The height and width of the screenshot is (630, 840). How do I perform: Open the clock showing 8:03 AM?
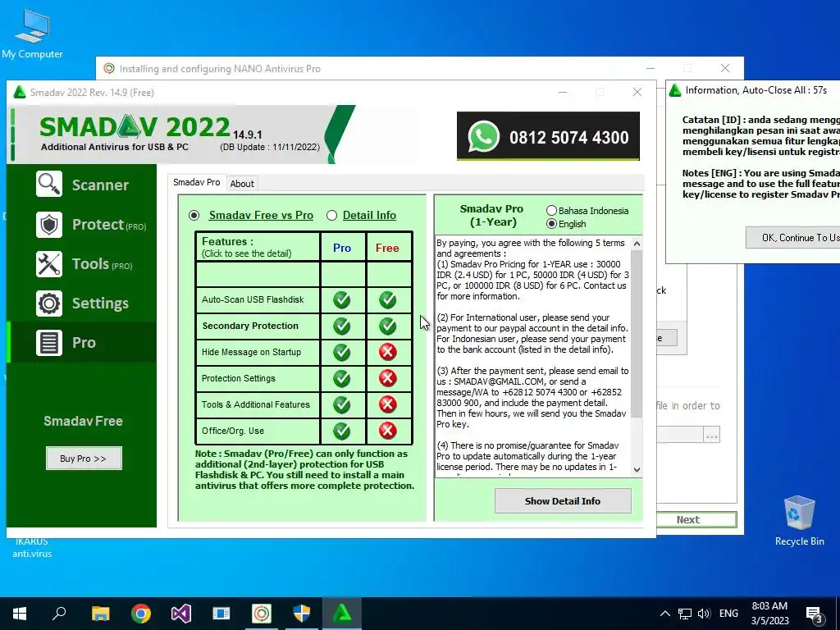[x=769, y=614]
